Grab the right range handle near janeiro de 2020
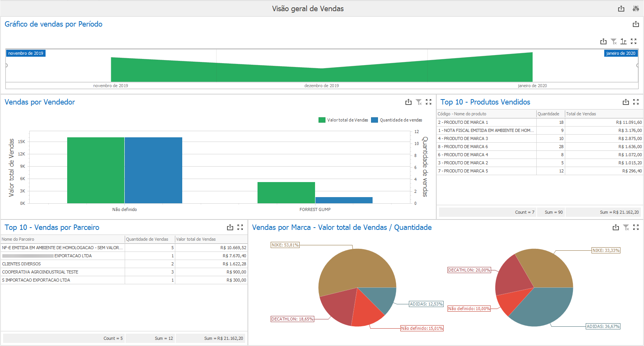The image size is (644, 346). 637,65
